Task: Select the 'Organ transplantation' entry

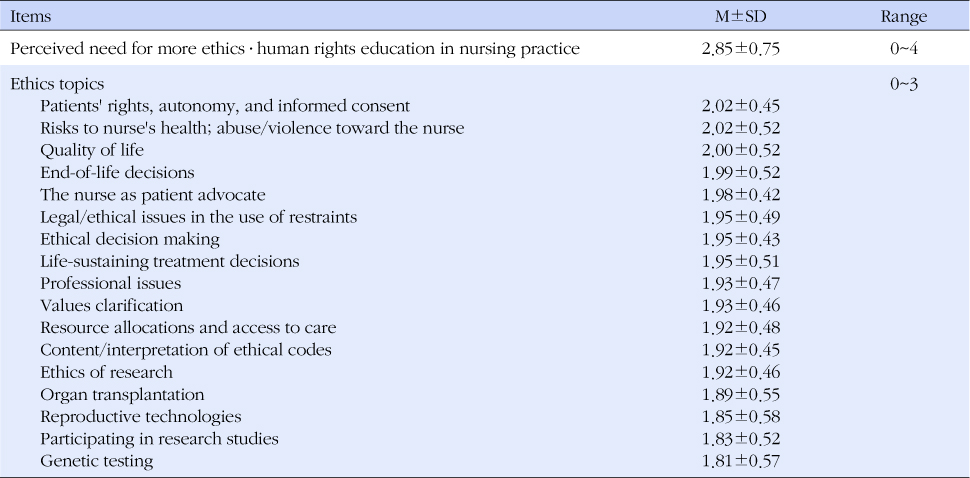Action: click(122, 395)
